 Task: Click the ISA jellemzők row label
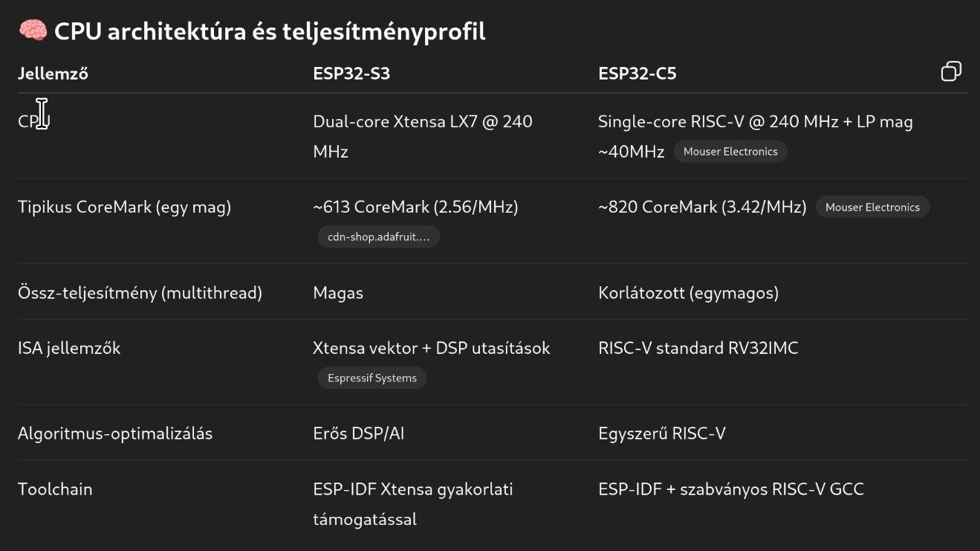[x=69, y=348]
